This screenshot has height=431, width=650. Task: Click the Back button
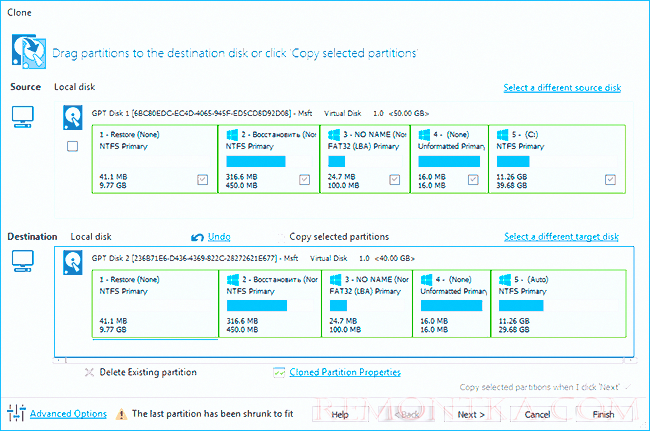tap(407, 414)
